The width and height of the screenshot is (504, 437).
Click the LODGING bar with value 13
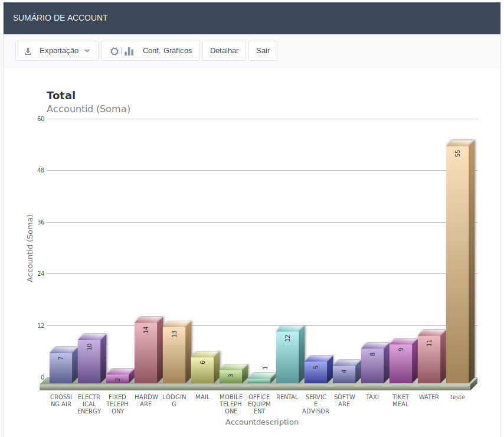pos(174,355)
